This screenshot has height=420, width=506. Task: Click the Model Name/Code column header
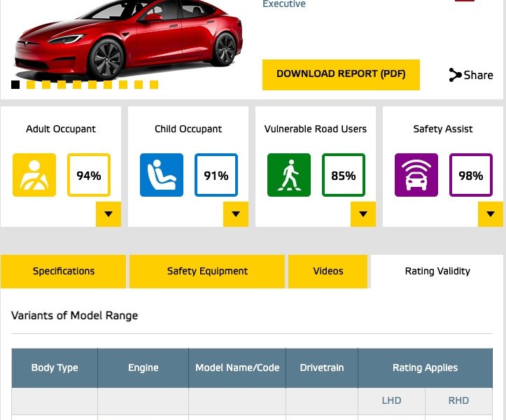pos(237,367)
